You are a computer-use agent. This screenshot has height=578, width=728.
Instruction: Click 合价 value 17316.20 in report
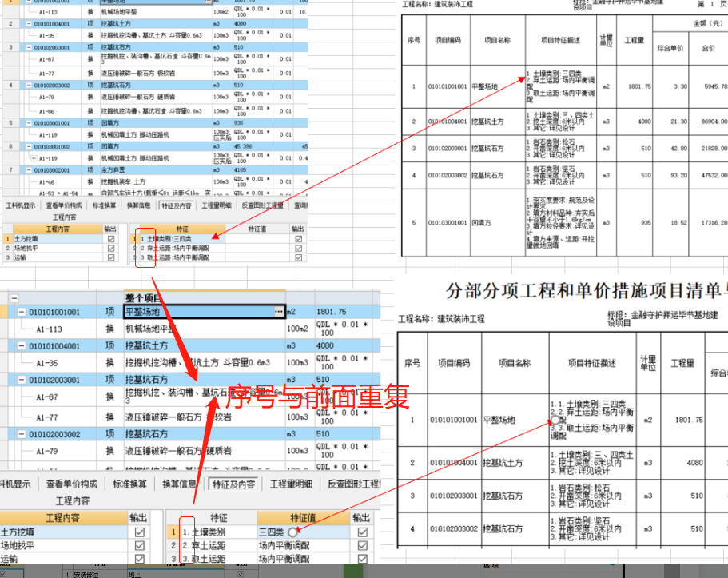pos(714,223)
